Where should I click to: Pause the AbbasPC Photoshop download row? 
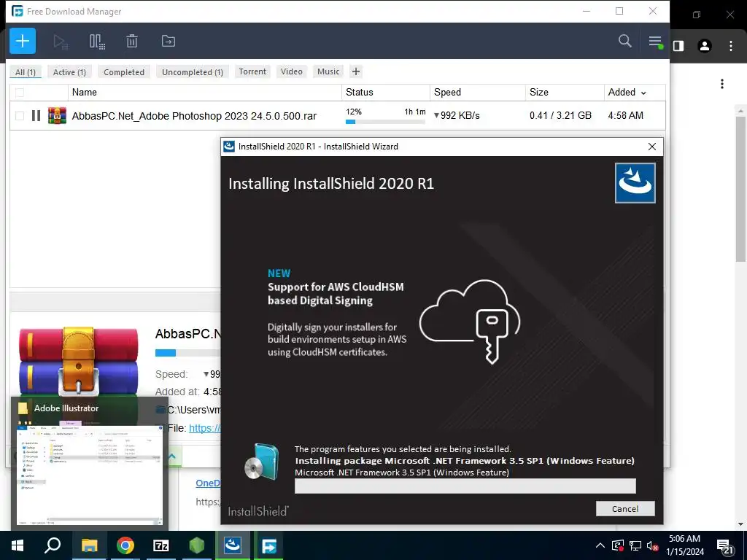(36, 116)
